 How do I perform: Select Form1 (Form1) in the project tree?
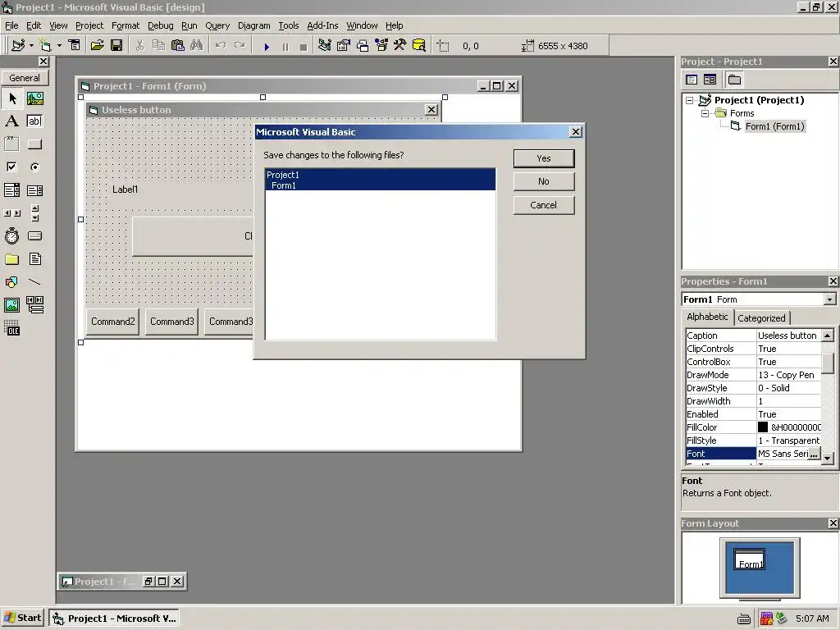coord(774,126)
